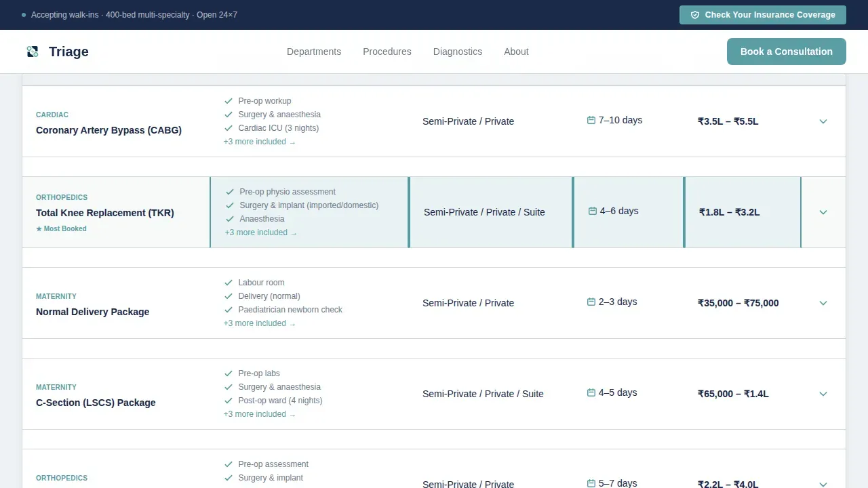Viewport: 868px width, 488px height.
Task: Open the Procedures nav item
Action: (x=387, y=52)
